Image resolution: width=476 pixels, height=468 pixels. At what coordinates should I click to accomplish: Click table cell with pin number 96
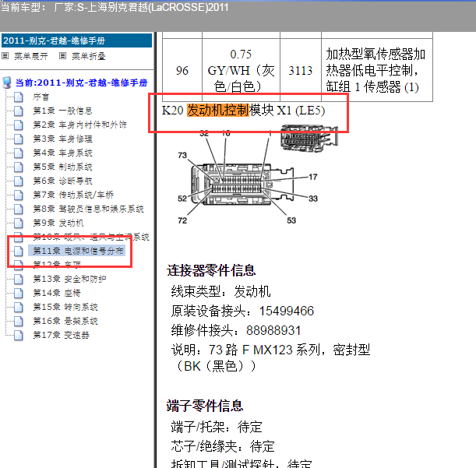point(182,70)
